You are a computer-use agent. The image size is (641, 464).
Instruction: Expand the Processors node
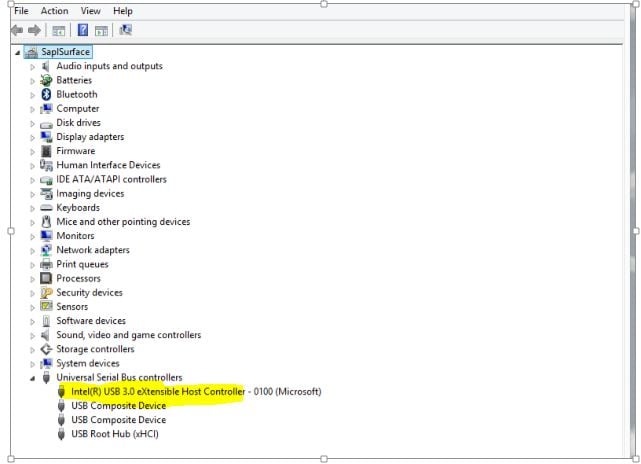click(x=32, y=279)
